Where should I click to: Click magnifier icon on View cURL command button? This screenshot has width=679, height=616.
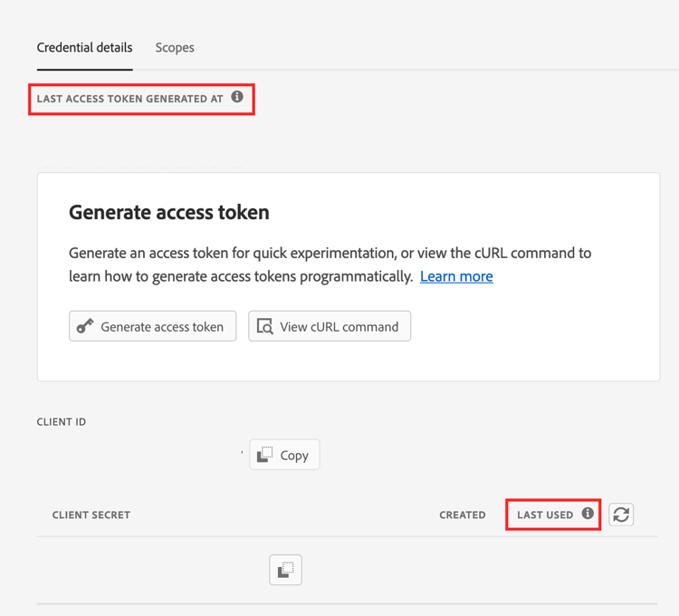[x=265, y=326]
